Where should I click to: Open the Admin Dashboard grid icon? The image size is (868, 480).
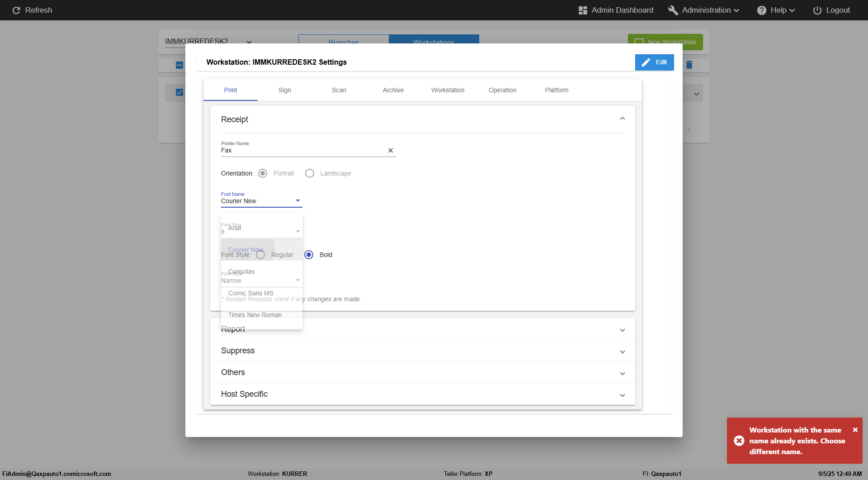pos(583,10)
